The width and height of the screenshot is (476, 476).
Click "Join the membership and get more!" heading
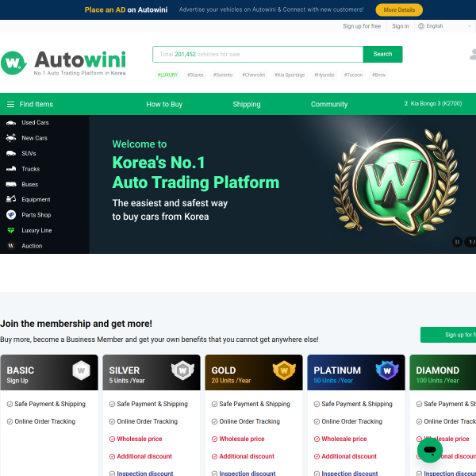point(76,324)
